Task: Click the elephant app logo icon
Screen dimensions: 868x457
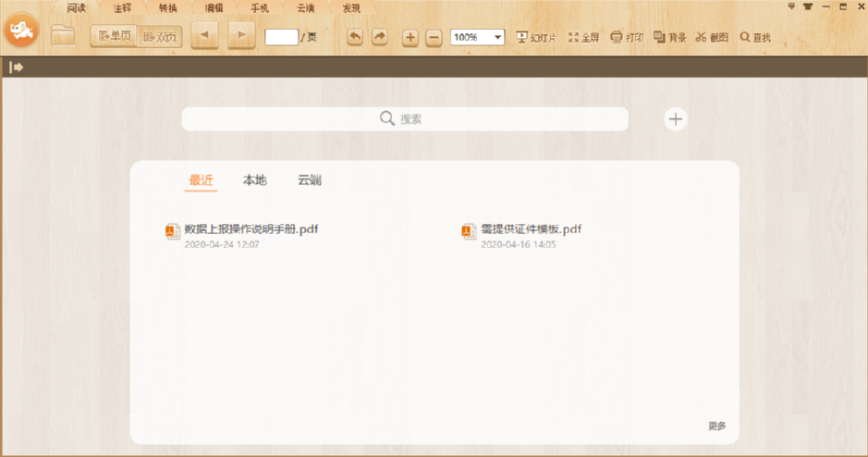Action: tap(21, 30)
